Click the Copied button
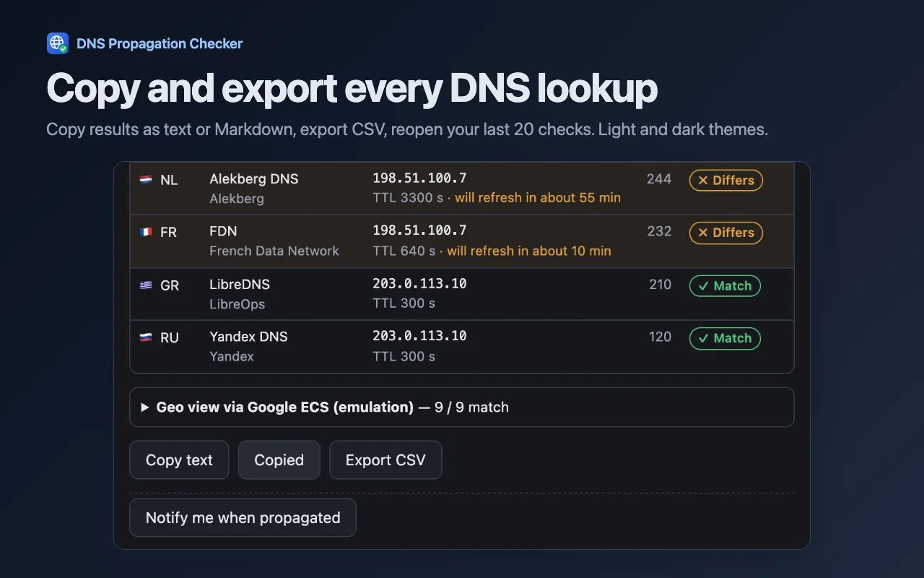This screenshot has width=924, height=578. click(279, 460)
